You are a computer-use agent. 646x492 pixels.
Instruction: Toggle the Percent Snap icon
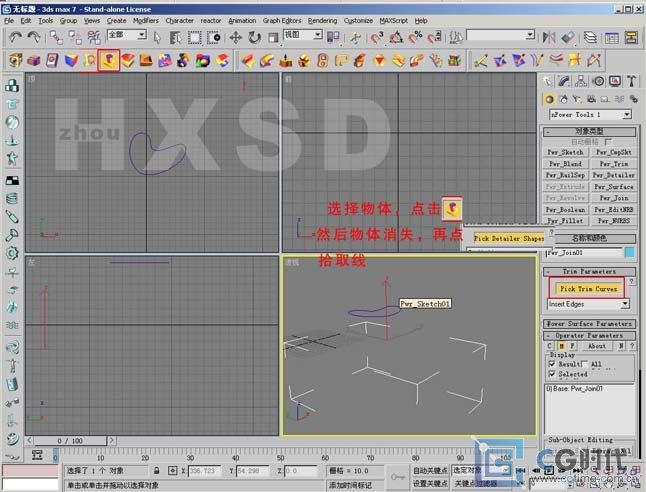click(415, 38)
